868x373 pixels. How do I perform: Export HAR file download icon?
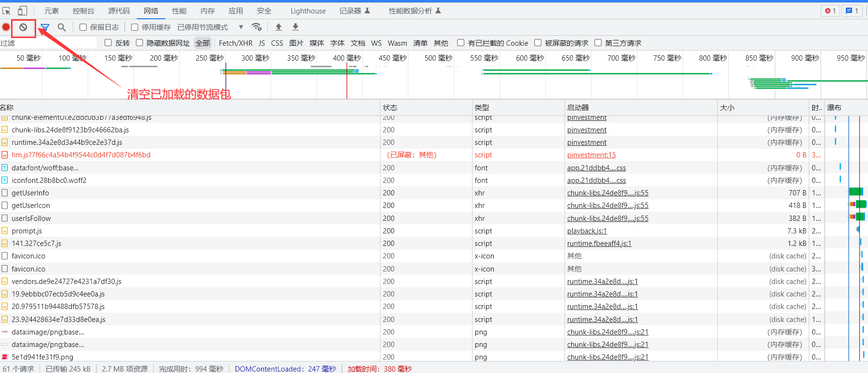295,27
